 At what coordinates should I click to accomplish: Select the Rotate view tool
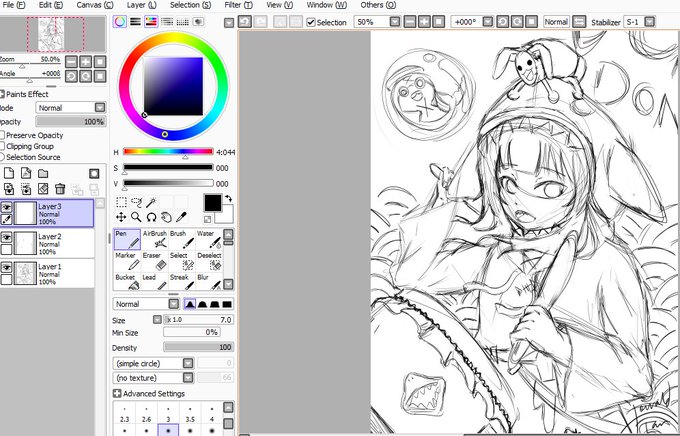pos(151,217)
